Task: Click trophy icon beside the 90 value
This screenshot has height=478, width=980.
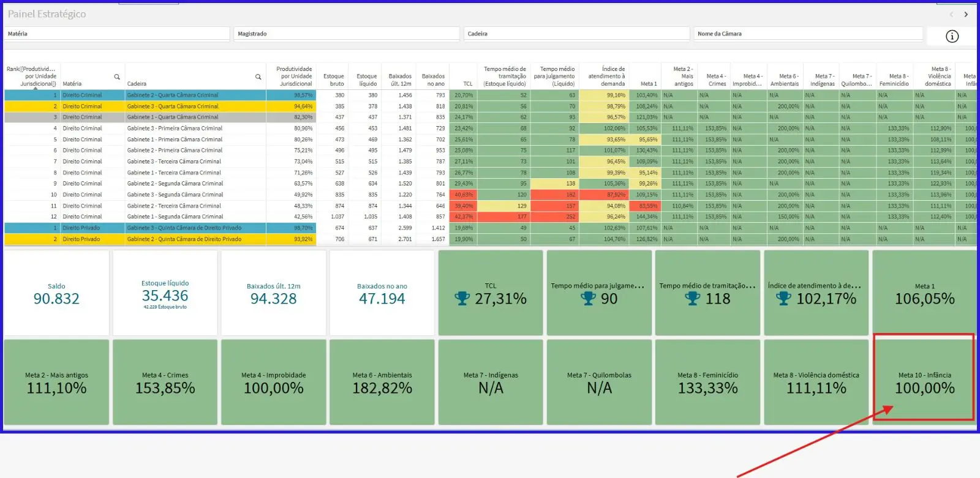Action: 588,299
